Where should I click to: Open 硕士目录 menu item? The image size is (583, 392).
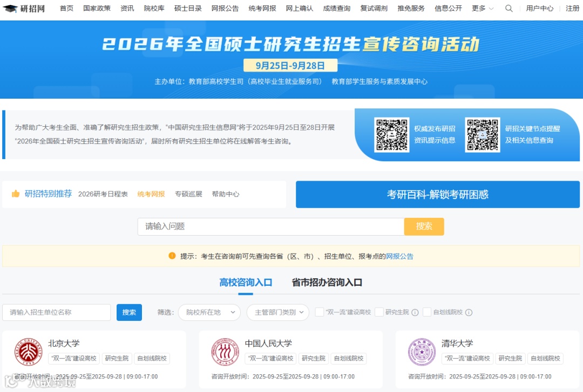tap(188, 8)
